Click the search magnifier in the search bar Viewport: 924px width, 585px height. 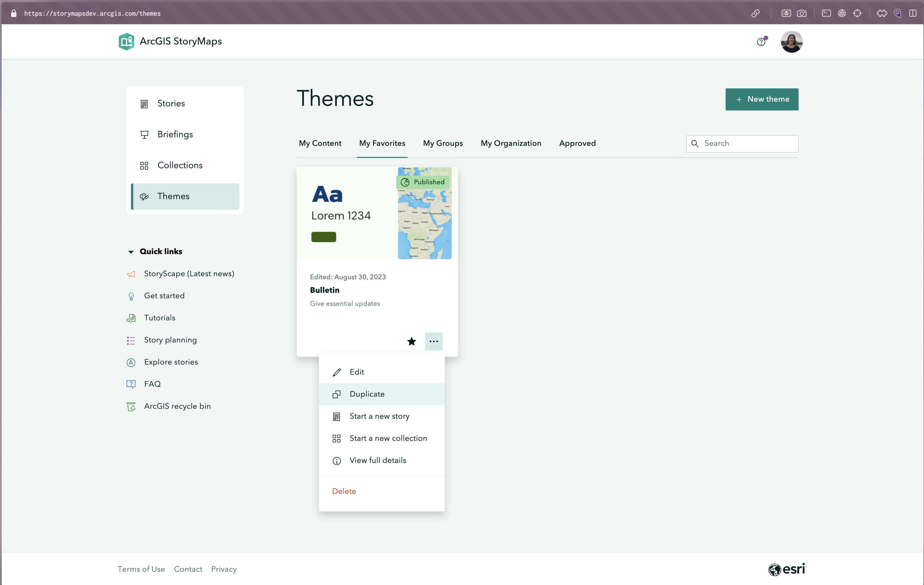pos(695,143)
